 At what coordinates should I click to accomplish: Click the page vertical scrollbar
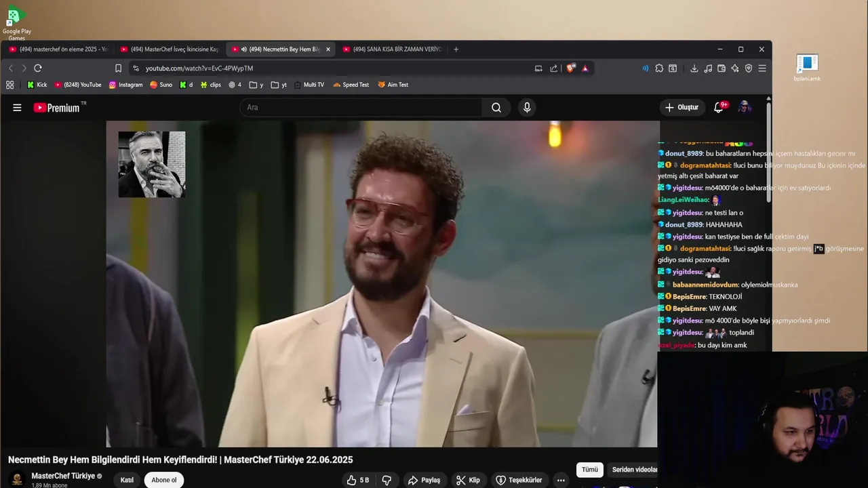coord(768,152)
